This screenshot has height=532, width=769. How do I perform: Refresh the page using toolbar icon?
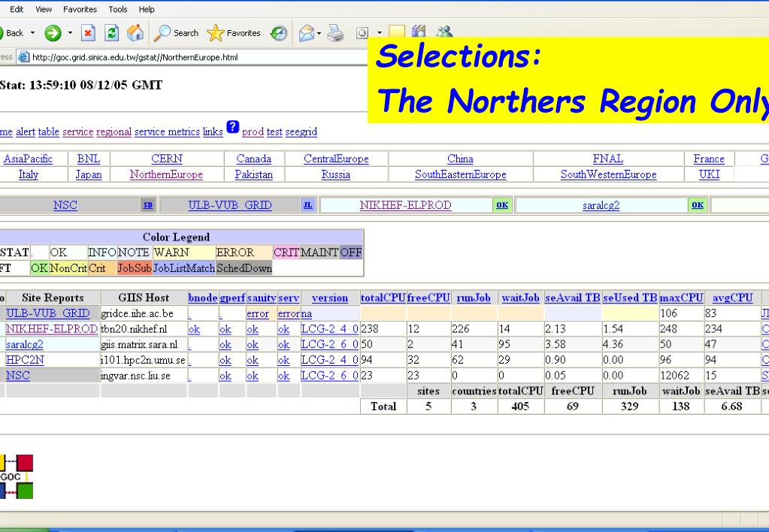[x=112, y=33]
